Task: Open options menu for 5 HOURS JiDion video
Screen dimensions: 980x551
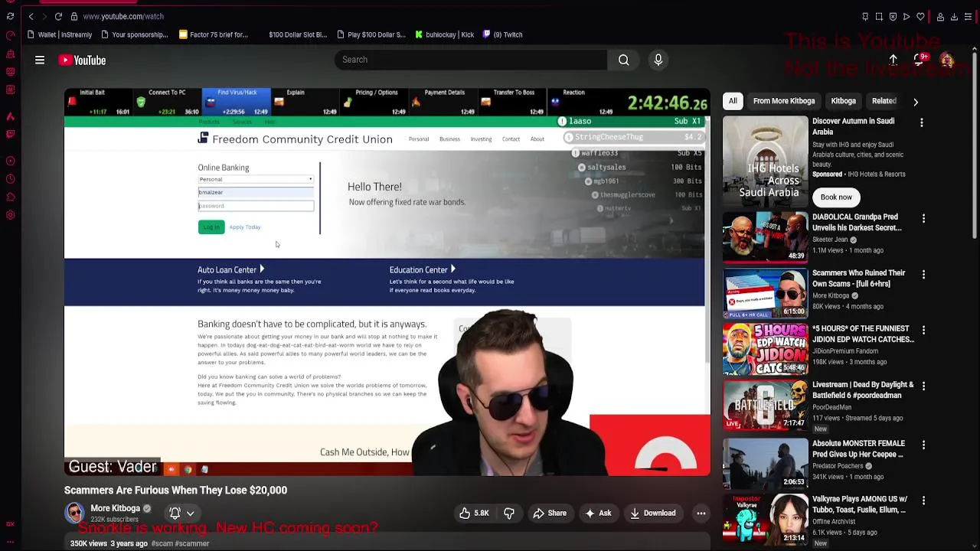Action: [923, 331]
